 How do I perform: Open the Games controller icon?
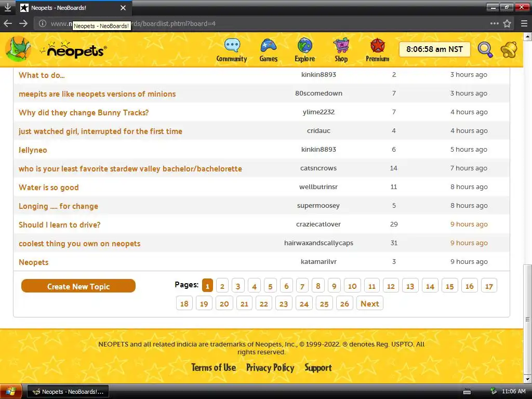coord(269,46)
